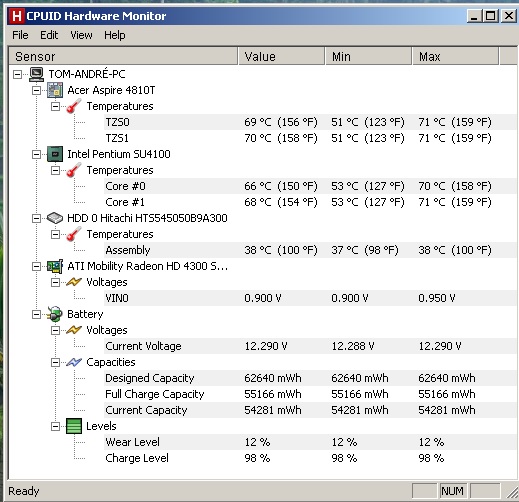This screenshot has height=502, width=519.
Task: Open the View menu
Action: [x=81, y=35]
